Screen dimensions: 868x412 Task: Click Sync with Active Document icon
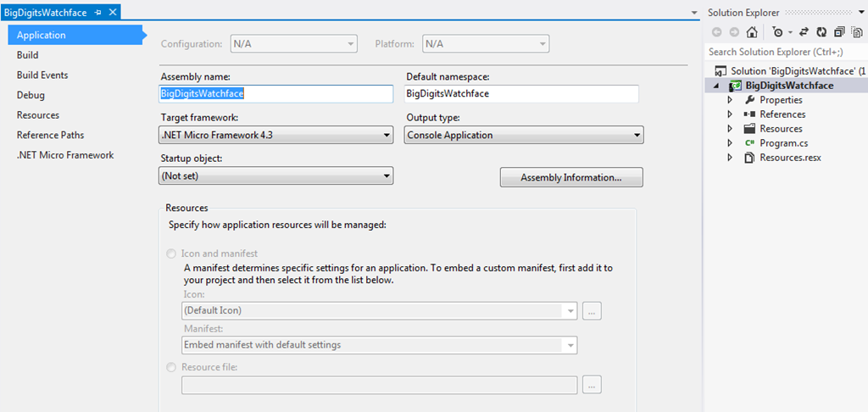pos(804,32)
